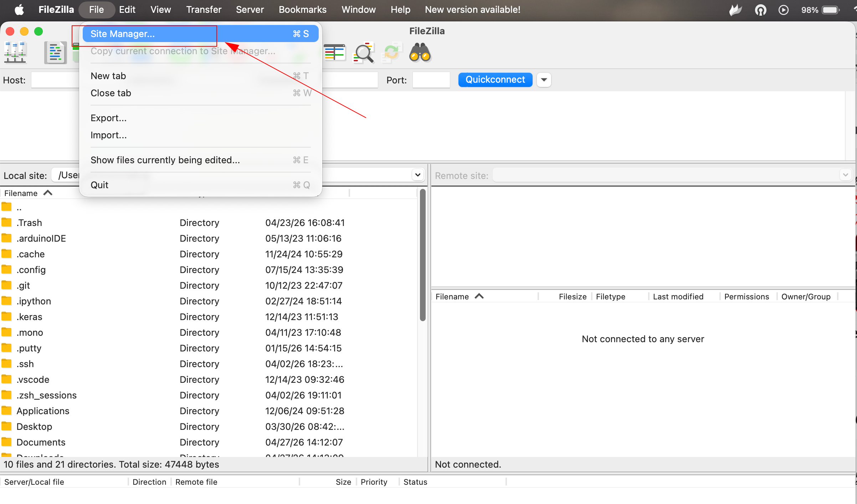The height and width of the screenshot is (504, 857).
Task: Click Export... in the File menu
Action: (108, 118)
